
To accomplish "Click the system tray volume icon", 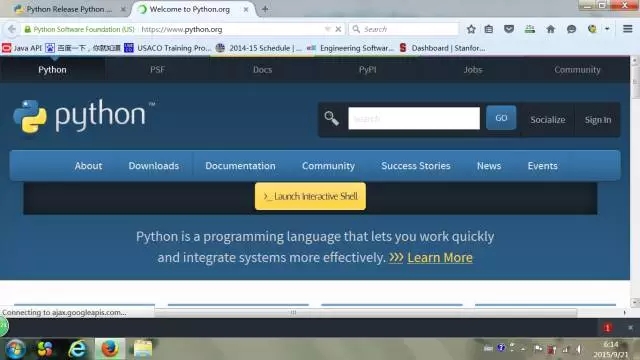I will point(579,349).
